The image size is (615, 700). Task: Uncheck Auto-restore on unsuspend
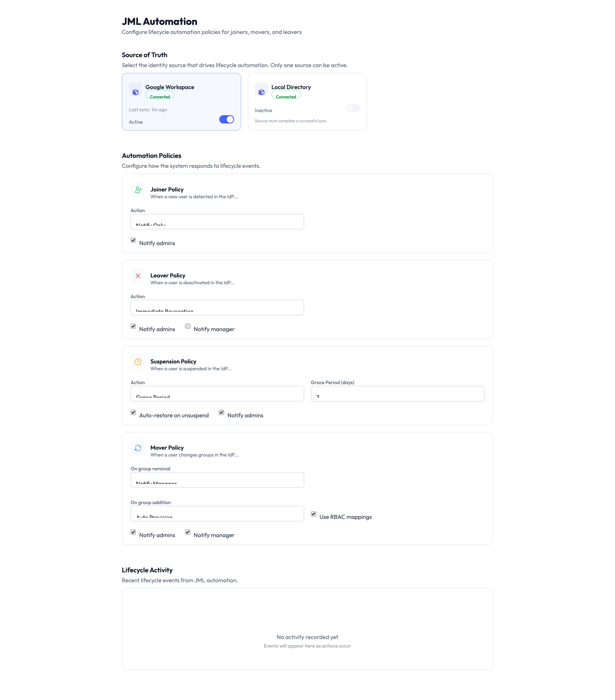[x=133, y=413]
